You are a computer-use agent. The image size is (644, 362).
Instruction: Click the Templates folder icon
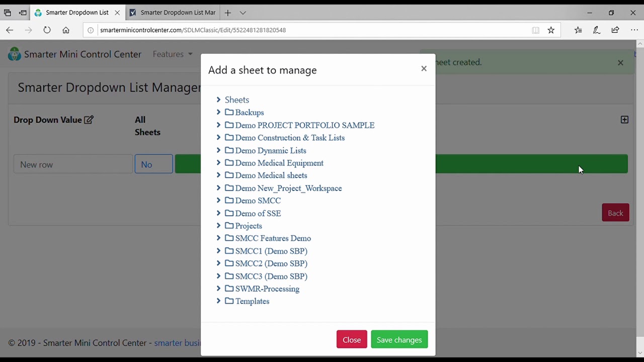pos(229,301)
